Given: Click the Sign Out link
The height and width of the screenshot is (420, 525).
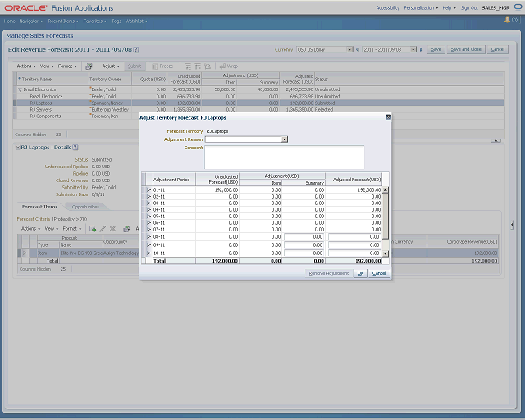Looking at the screenshot, I should [x=469, y=7].
